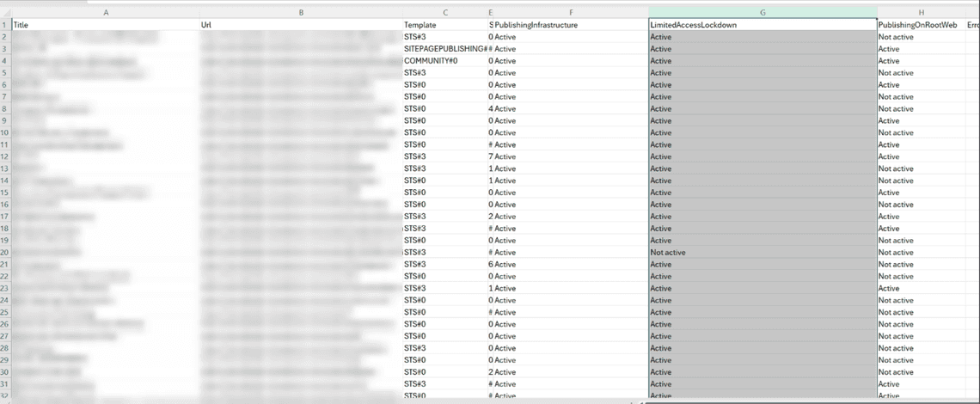Click the LimitedAccessLockdown header cell
The image size is (980, 404).
pos(763,25)
